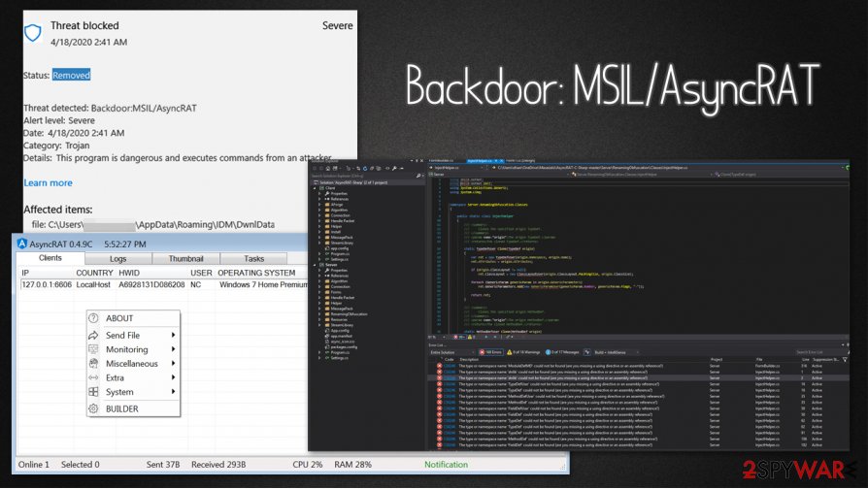Sort clients by COUNTRY column header
Viewport: 868px width, 489px height.
point(94,273)
